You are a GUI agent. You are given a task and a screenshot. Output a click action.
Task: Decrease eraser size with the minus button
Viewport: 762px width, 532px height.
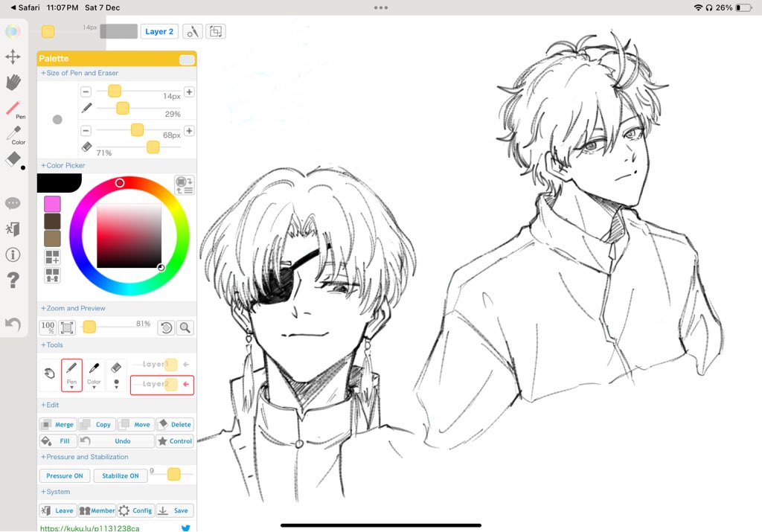86,131
